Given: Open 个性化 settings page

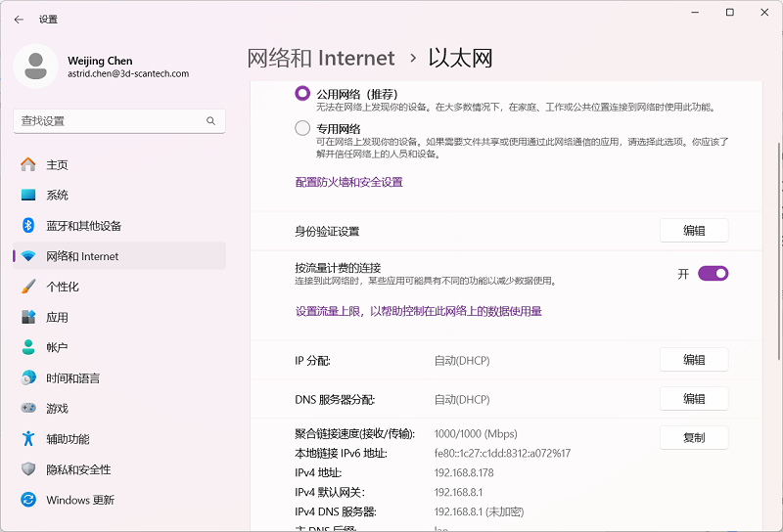Looking at the screenshot, I should click(119, 287).
